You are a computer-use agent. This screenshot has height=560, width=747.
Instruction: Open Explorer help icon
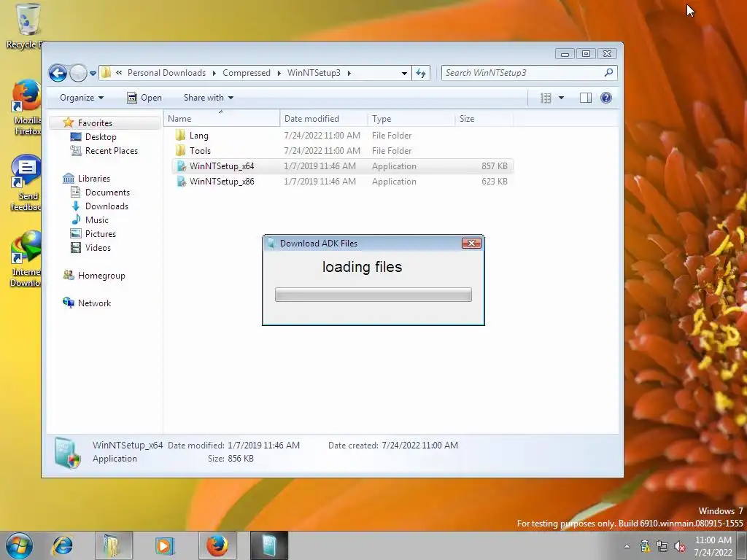click(606, 98)
